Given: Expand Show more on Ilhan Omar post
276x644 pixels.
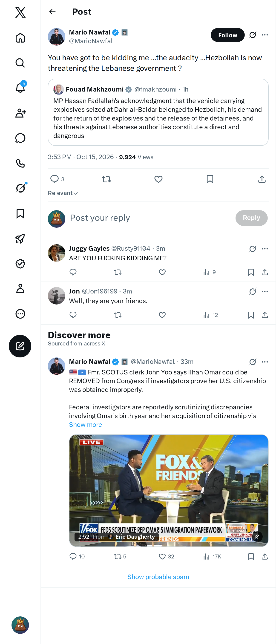Looking at the screenshot, I should pos(86,425).
